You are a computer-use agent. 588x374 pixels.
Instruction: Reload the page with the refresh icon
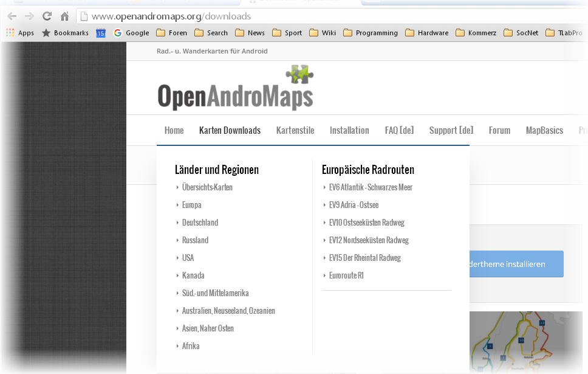pos(47,16)
